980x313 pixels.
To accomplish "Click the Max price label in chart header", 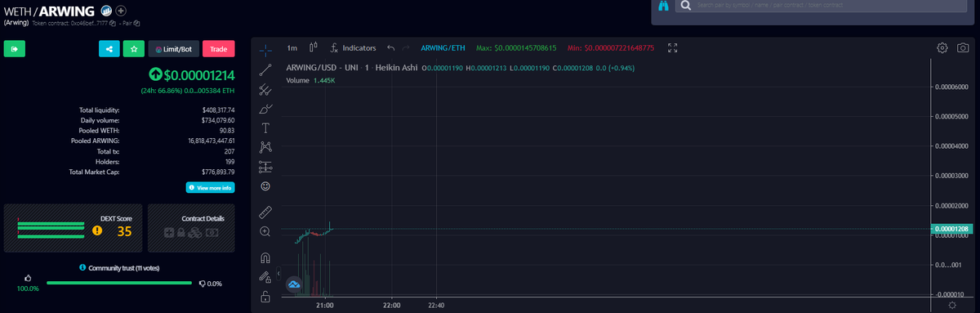I will click(516, 48).
